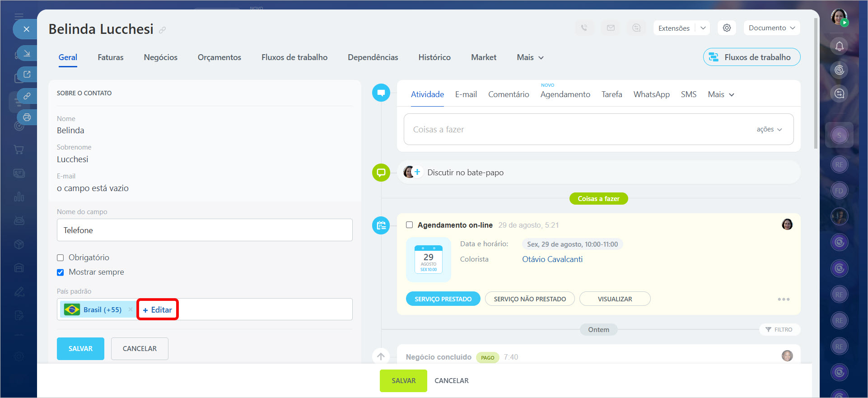Click the phone call icon in header
This screenshot has height=398, width=868.
tap(584, 28)
